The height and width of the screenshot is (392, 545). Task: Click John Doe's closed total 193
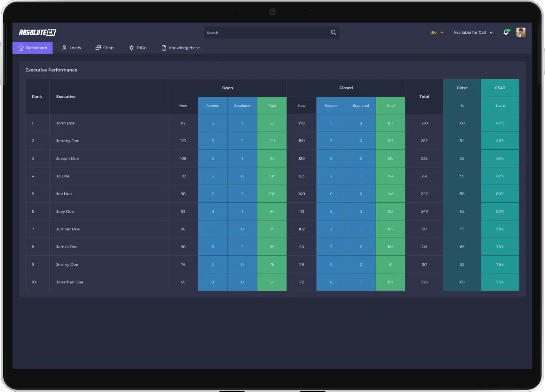point(390,123)
